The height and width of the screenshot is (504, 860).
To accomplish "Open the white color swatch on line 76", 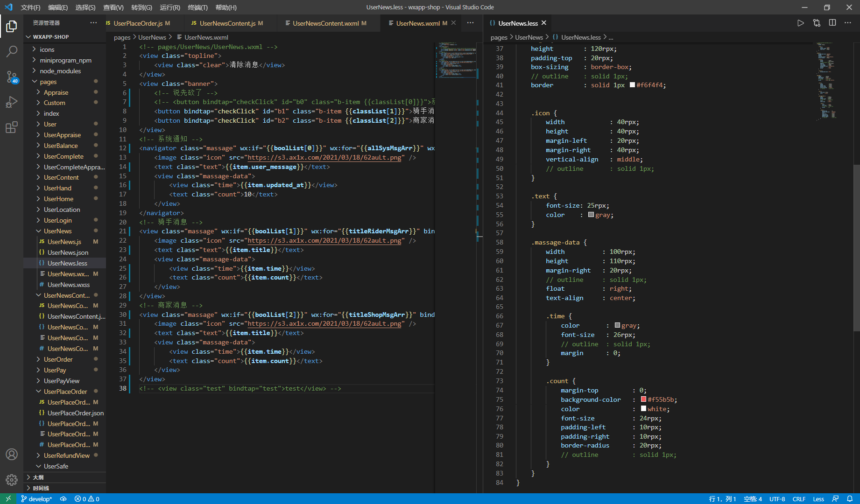I will (x=643, y=409).
